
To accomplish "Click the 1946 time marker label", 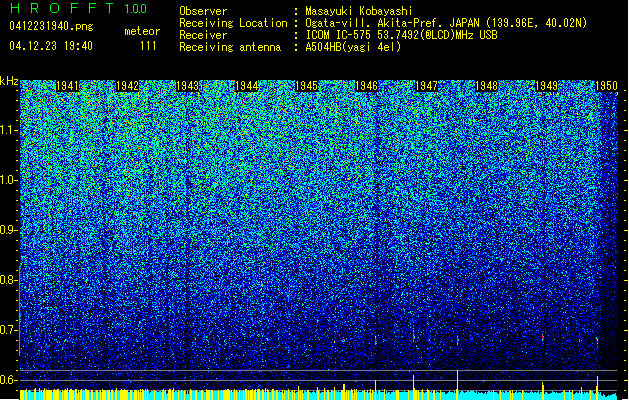I will [366, 86].
